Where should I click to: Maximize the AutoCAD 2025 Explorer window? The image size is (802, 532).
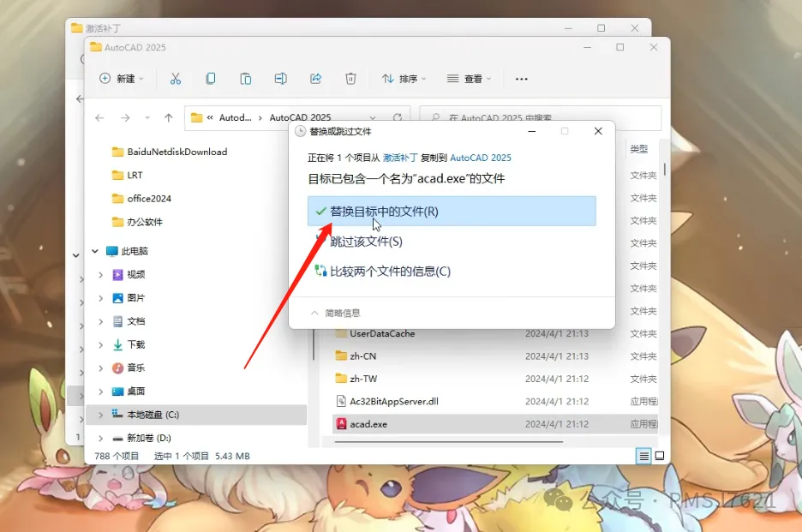tap(619, 47)
